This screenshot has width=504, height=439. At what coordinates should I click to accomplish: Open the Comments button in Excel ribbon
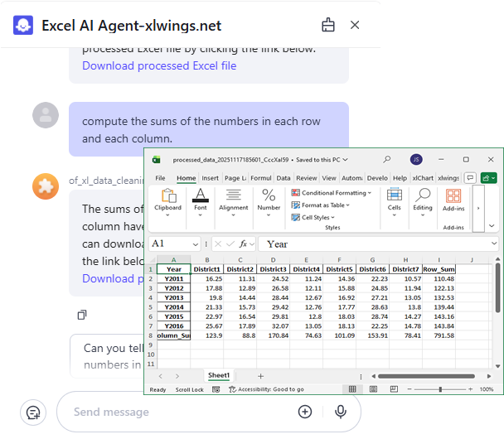pyautogui.click(x=470, y=177)
